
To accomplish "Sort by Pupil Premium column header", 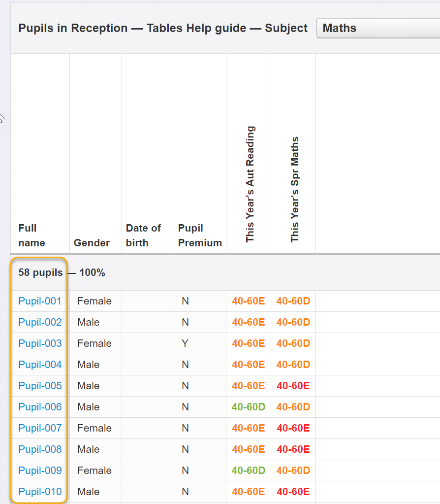I will coord(200,235).
